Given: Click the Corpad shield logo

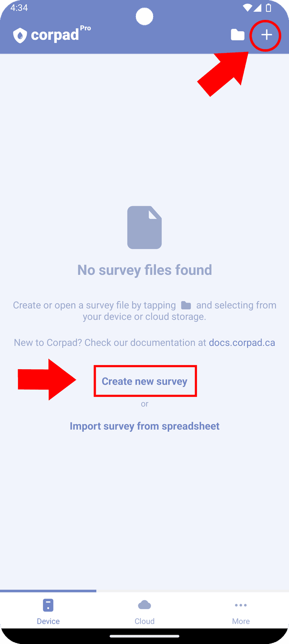Looking at the screenshot, I should coord(20,35).
